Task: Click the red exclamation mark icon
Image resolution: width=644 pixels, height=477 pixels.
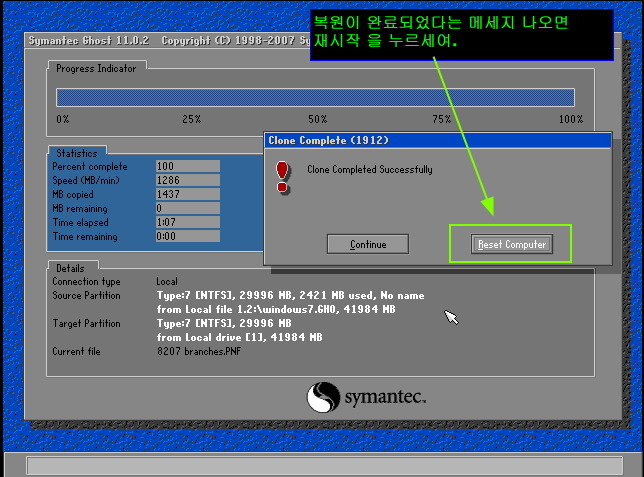Action: pyautogui.click(x=282, y=177)
